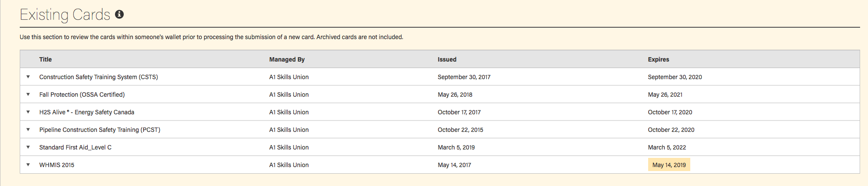Click A1 Skills Union in the CSTS row

pyautogui.click(x=289, y=77)
